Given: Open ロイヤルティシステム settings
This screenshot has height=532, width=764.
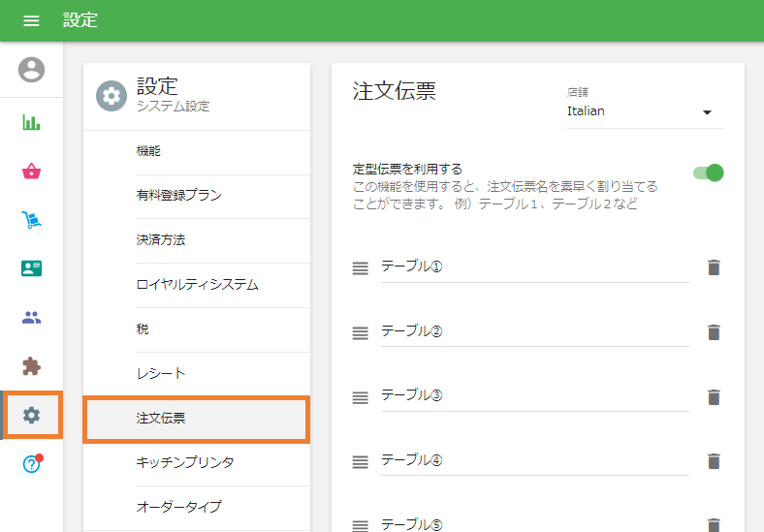Looking at the screenshot, I should coord(197,285).
